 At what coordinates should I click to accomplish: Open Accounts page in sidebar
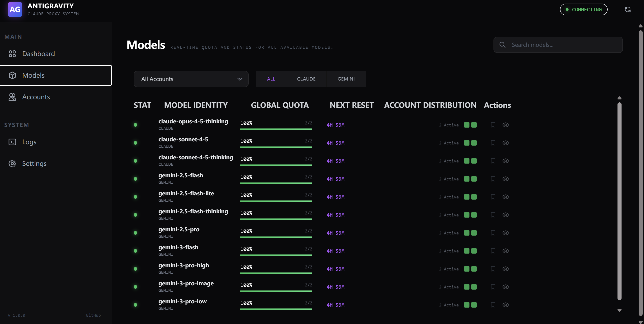point(36,97)
